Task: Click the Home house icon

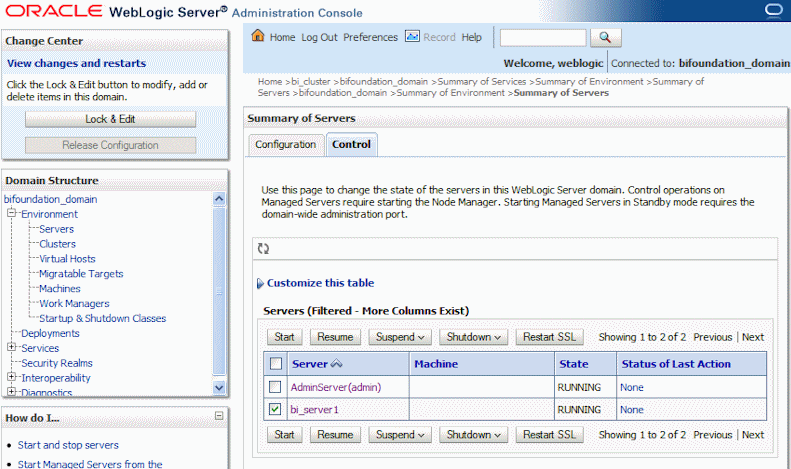Action: point(258,36)
